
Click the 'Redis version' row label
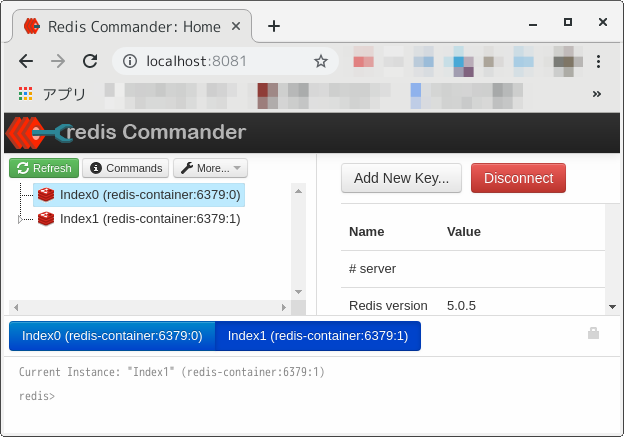coord(388,306)
